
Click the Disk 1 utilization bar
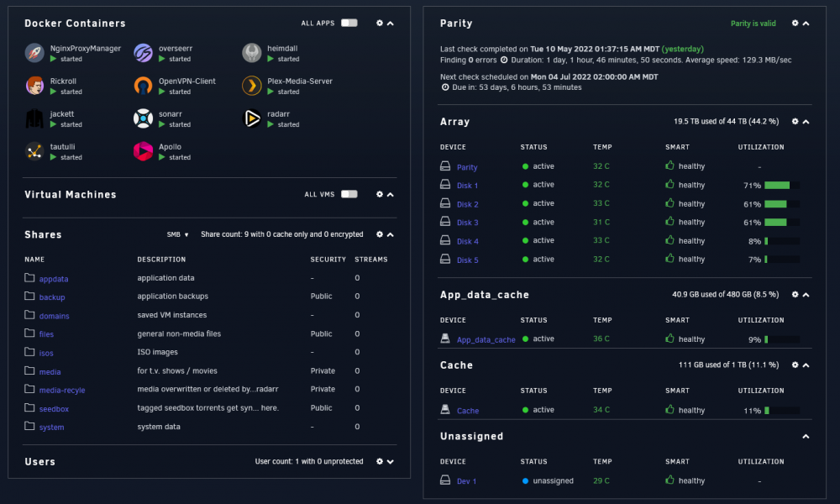[x=782, y=186]
